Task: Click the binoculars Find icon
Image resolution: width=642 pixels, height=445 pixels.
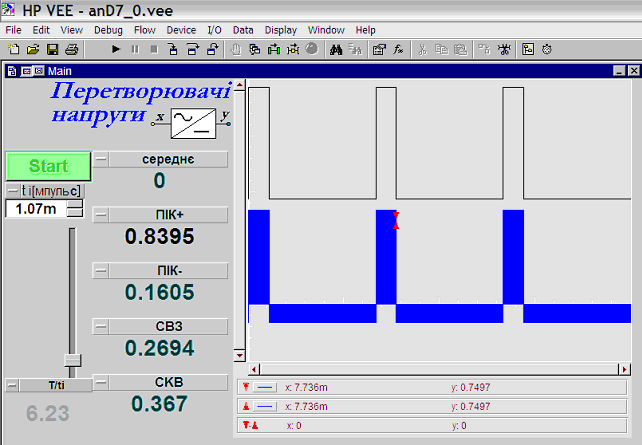Action: [x=336, y=50]
